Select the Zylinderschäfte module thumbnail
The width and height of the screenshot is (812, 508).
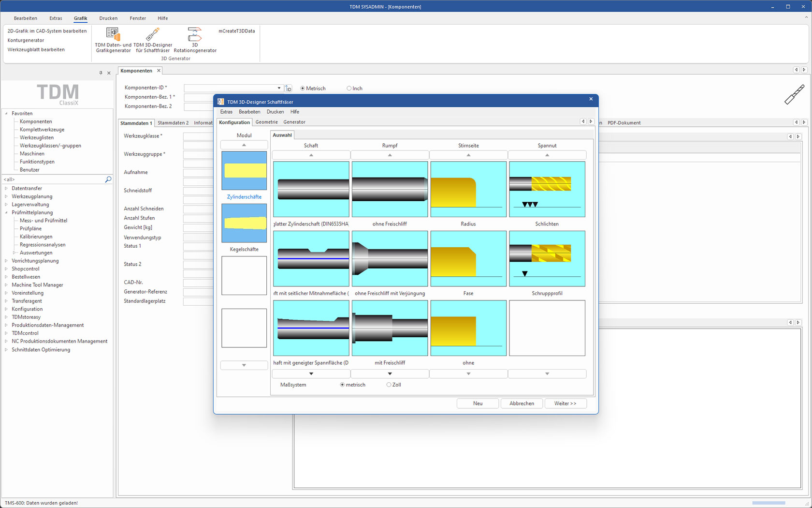point(244,171)
